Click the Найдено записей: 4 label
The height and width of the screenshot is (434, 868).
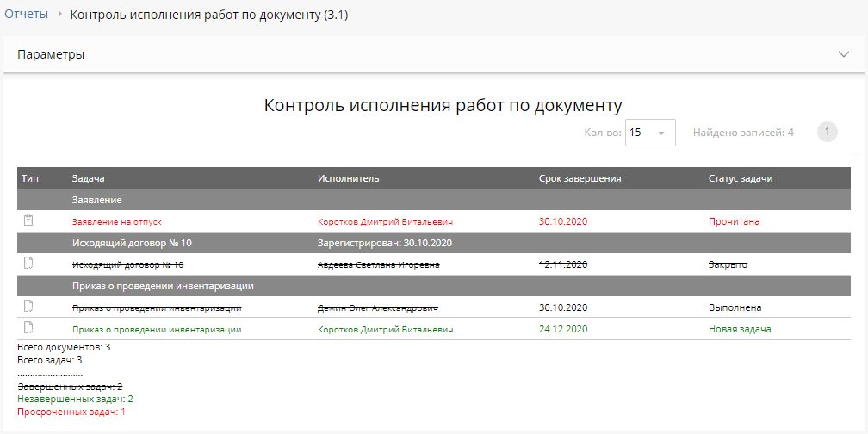click(x=743, y=133)
